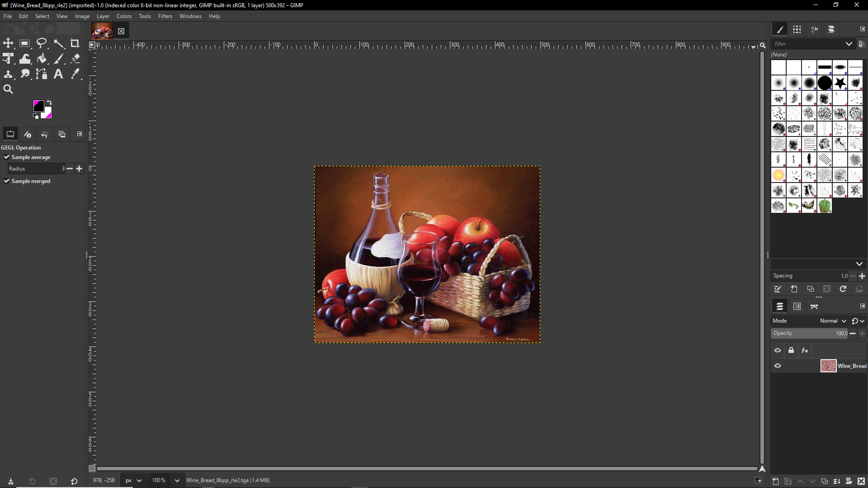Switch to the Undo History tab
The width and height of the screenshot is (868, 488).
(45, 134)
